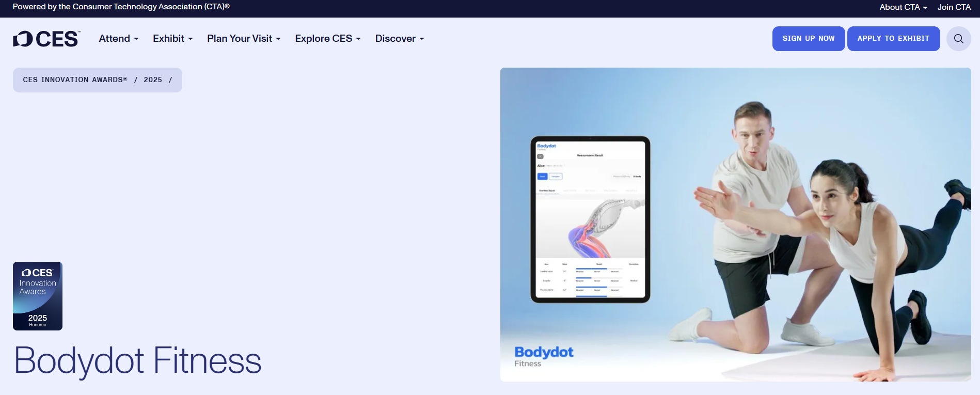Expand the Discover dropdown menu

click(x=400, y=39)
